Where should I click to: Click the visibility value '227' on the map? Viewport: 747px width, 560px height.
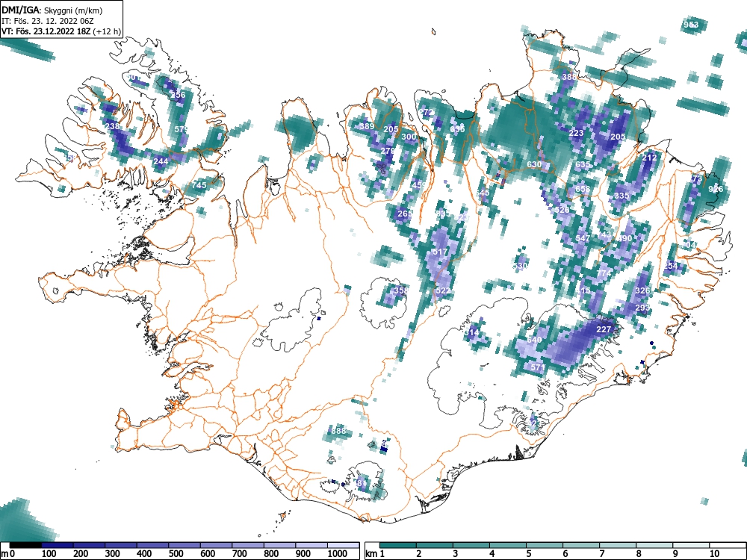point(604,329)
